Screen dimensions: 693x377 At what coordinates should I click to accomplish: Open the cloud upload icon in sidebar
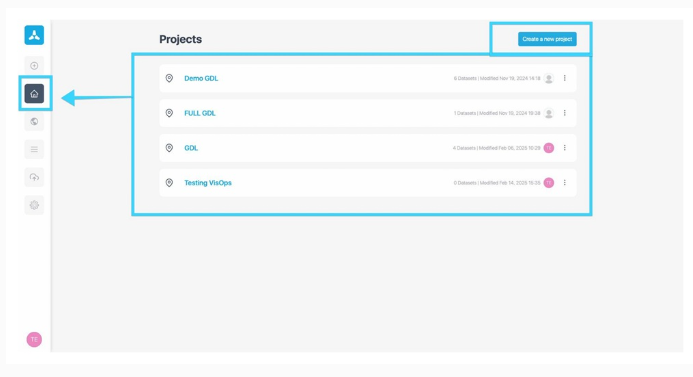click(34, 177)
